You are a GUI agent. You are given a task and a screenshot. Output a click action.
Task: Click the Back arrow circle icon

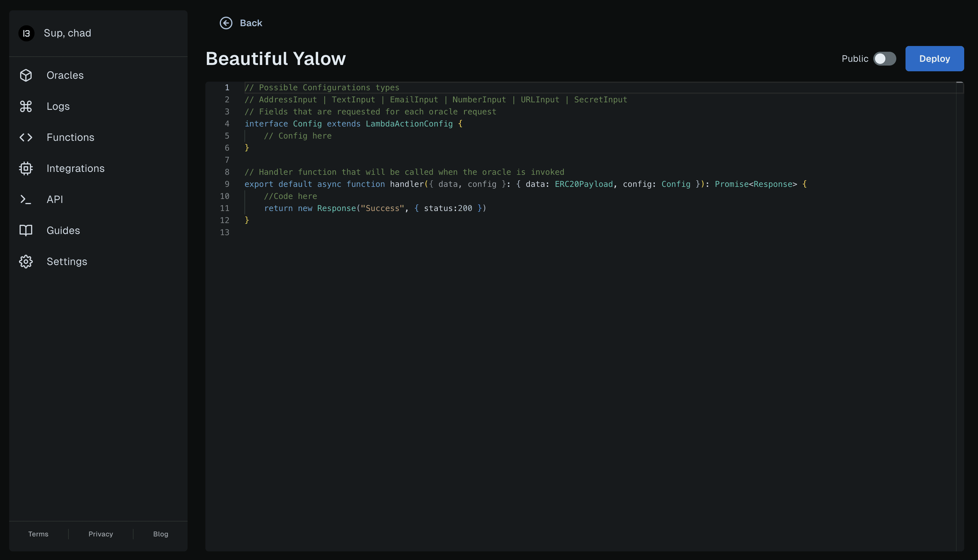(226, 23)
